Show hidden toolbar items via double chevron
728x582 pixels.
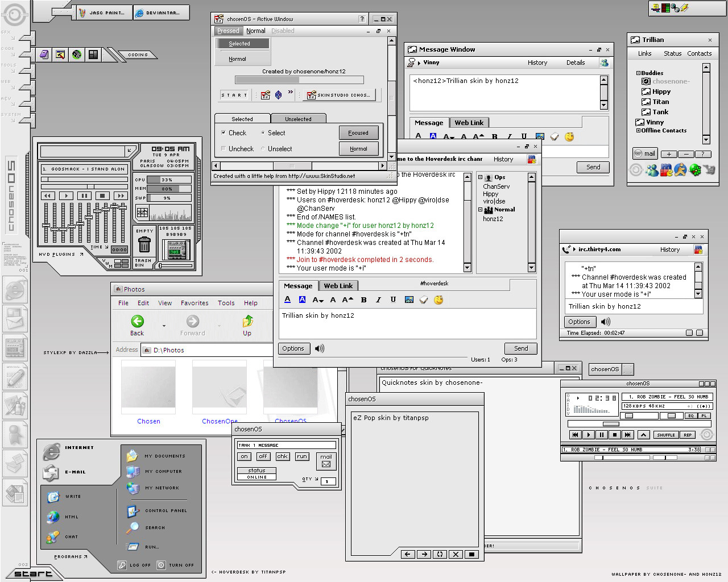291,92
